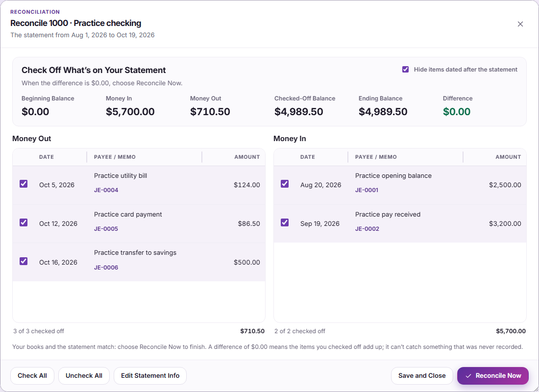
Task: Click the Money Out Amount column header
Action: [x=247, y=157]
